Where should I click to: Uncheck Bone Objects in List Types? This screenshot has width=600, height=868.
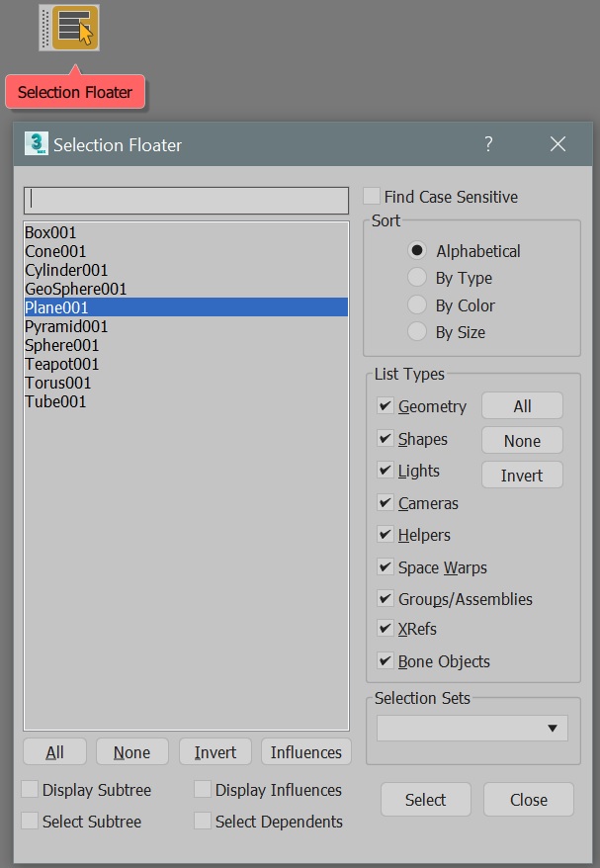384,661
